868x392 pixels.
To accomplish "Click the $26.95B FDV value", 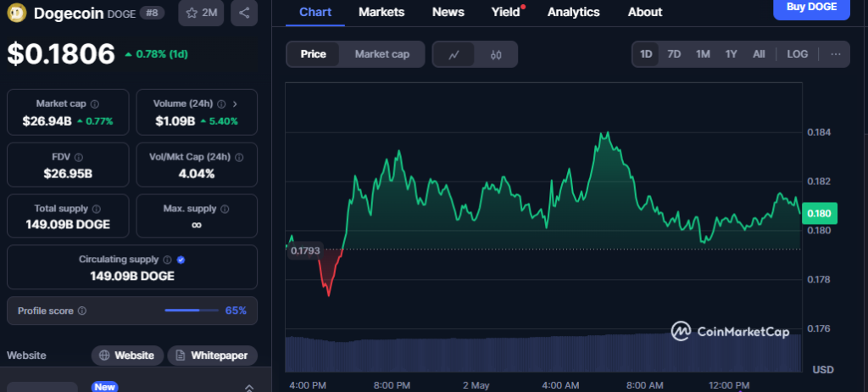I will [68, 174].
